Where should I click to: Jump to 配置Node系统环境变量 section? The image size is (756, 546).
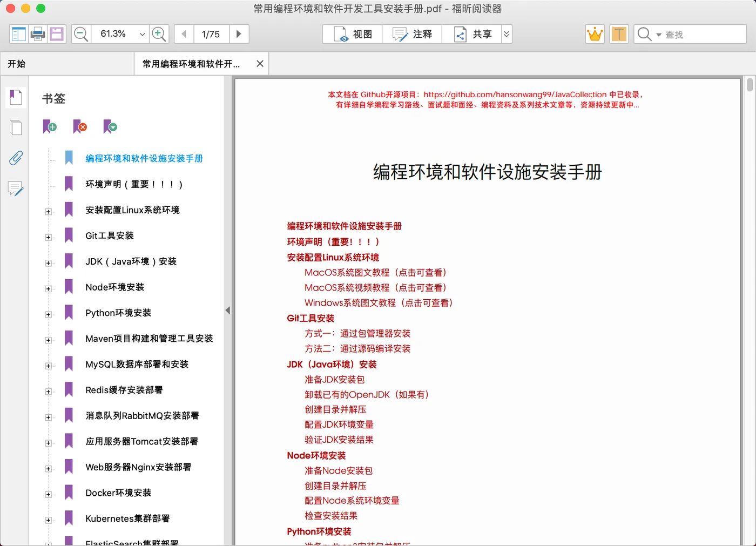(x=352, y=501)
